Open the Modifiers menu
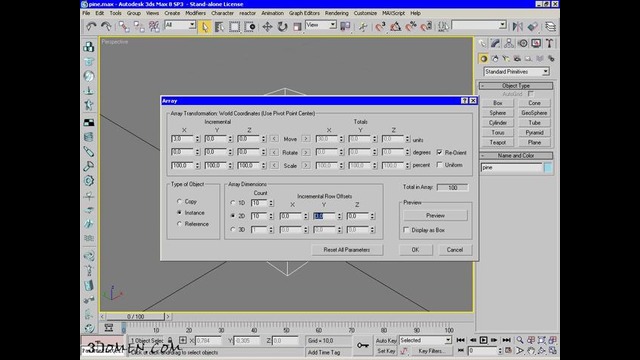640x360 pixels. tap(196, 13)
